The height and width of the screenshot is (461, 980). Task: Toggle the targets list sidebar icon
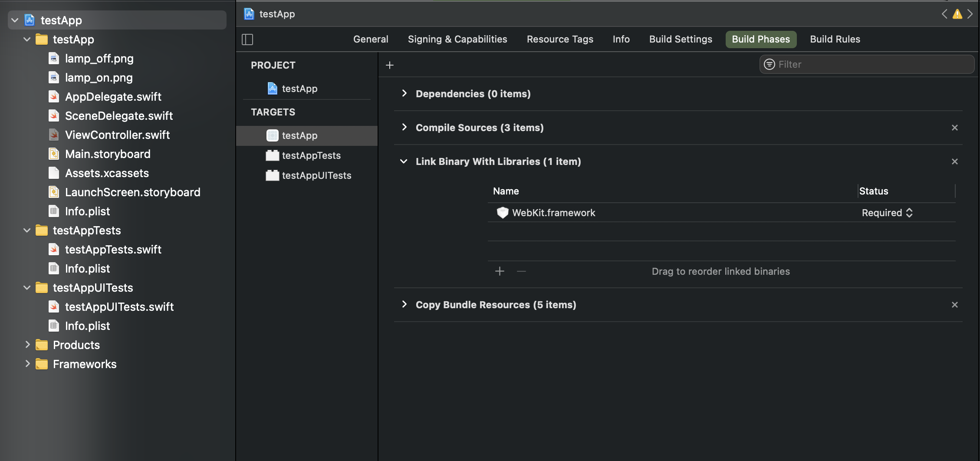click(247, 40)
